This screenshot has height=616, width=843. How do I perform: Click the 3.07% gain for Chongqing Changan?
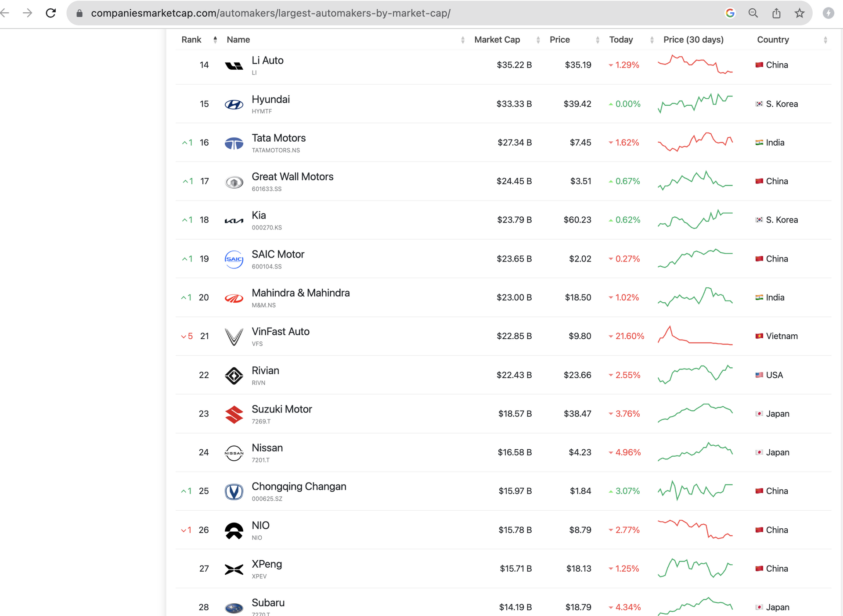627,491
